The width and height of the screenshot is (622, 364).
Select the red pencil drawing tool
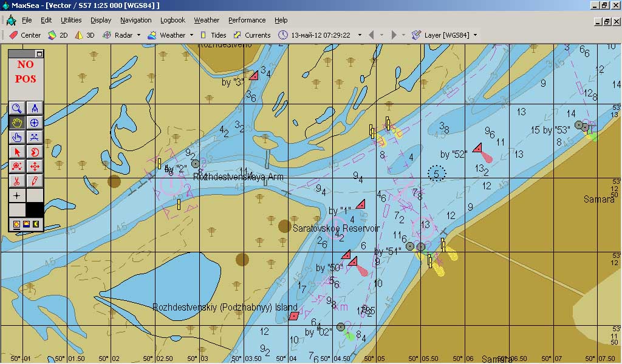click(35, 180)
